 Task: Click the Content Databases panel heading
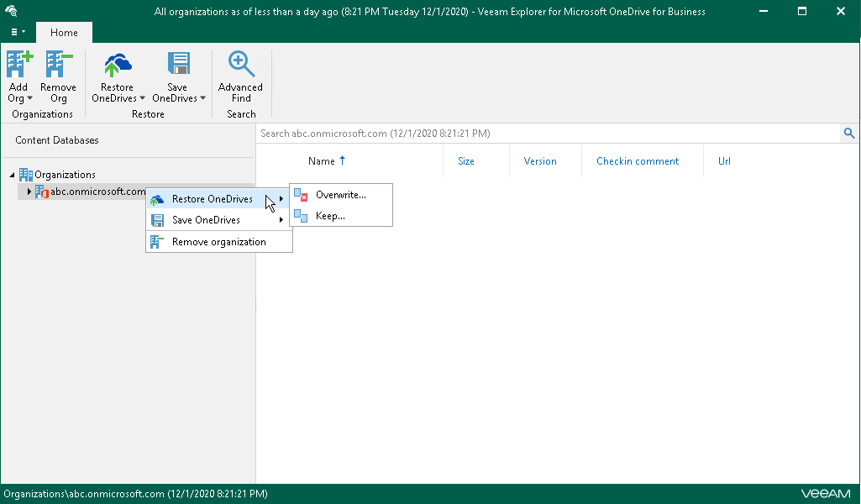pos(57,140)
